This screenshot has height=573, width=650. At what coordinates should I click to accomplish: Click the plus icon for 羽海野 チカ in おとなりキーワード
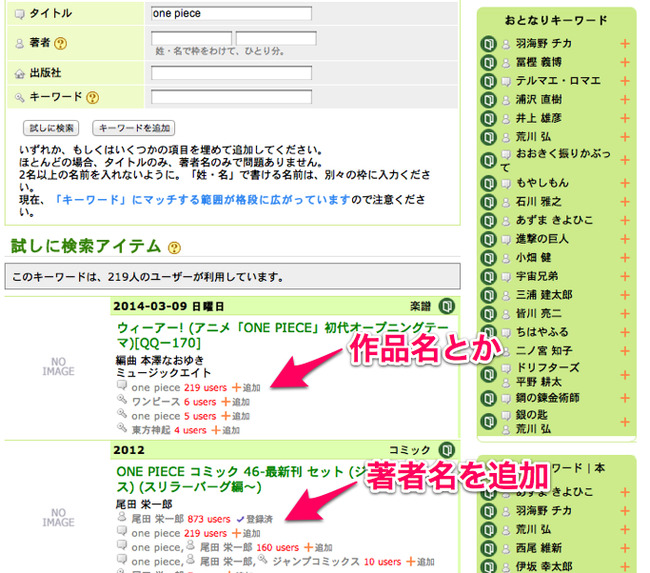[625, 44]
